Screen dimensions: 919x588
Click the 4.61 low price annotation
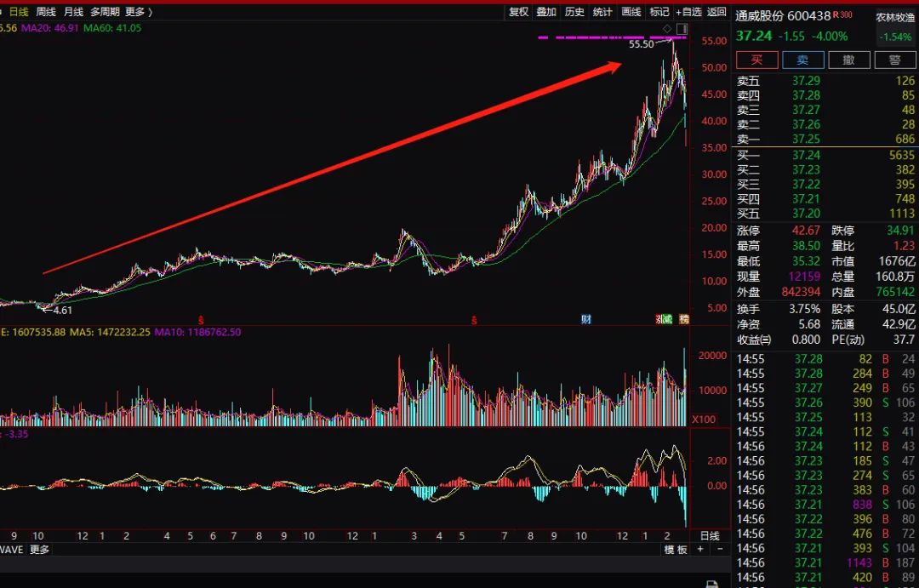click(63, 310)
